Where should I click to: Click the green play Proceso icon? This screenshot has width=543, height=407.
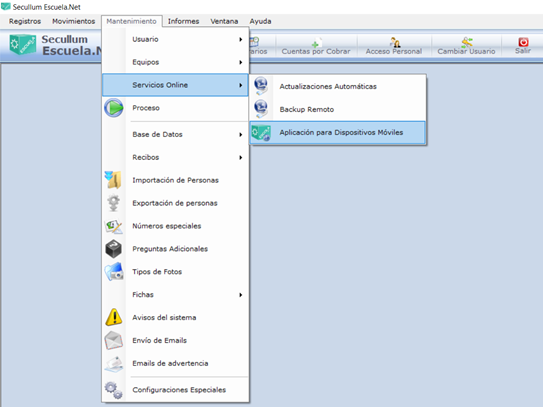[x=114, y=108]
